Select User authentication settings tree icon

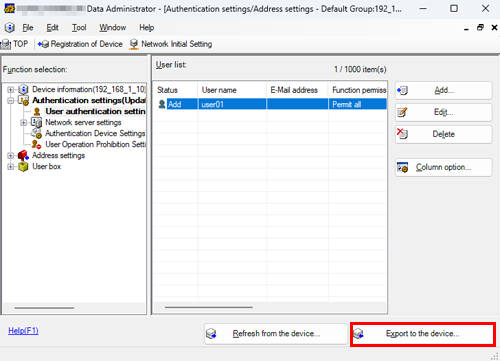point(37,111)
